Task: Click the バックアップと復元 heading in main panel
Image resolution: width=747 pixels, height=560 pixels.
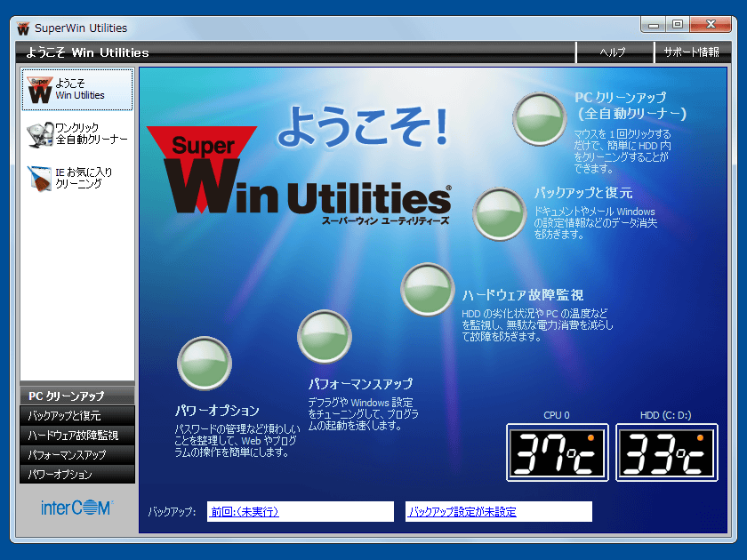Action: 583,193
